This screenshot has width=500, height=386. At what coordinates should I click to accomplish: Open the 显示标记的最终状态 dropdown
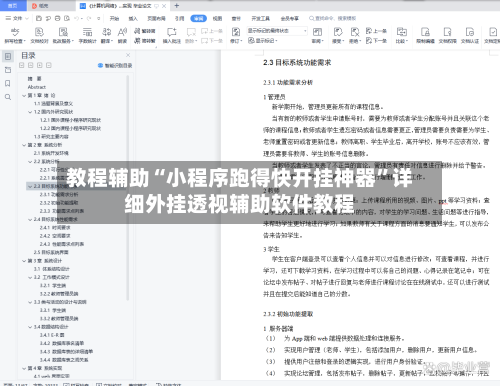click(277, 31)
